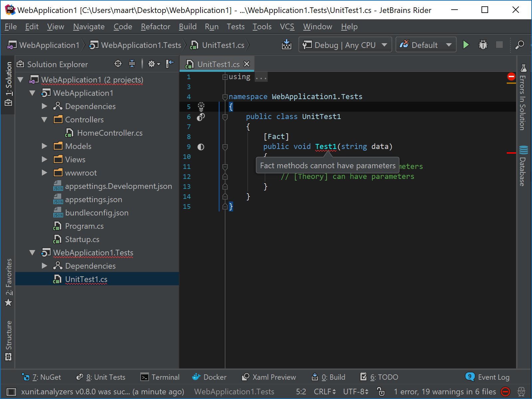
Task: Click the red error indicator above editor scrollbar
Action: click(511, 77)
